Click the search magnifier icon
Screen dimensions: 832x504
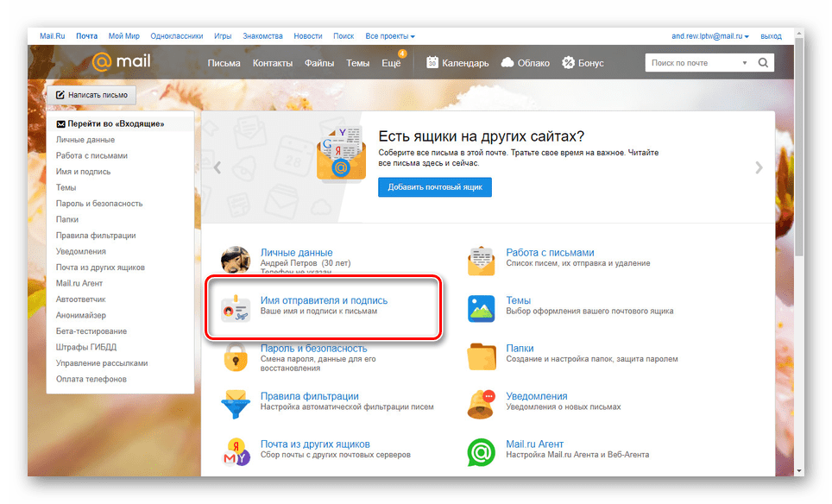coord(763,63)
